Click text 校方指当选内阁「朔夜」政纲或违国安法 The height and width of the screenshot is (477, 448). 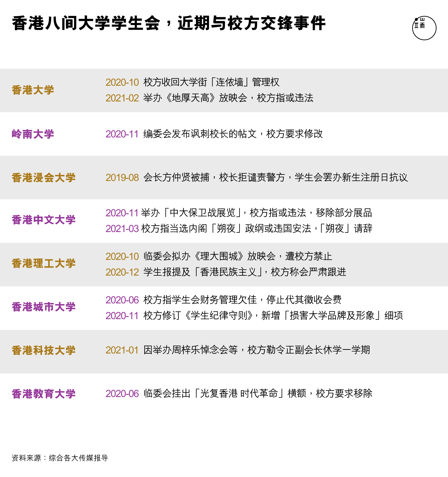pyautogui.click(x=226, y=228)
